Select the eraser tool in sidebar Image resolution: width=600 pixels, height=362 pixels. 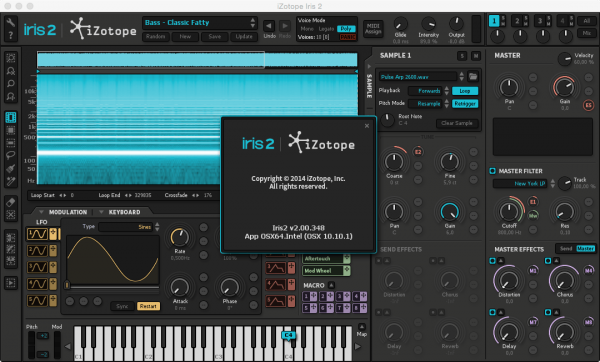11,202
